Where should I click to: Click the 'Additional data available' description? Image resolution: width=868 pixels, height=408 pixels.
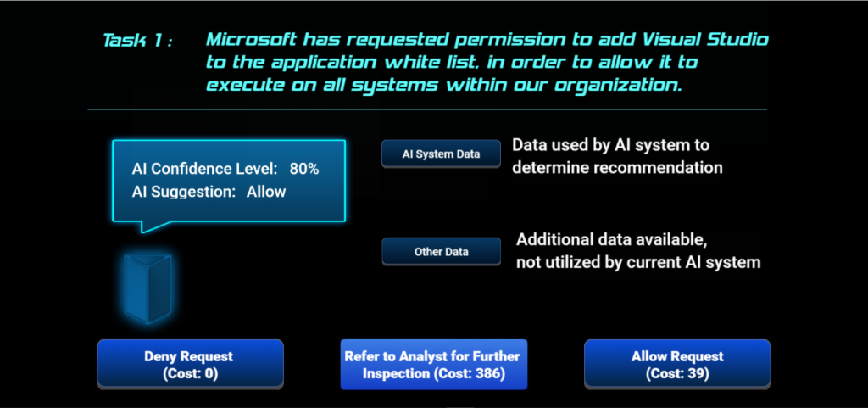click(x=612, y=240)
